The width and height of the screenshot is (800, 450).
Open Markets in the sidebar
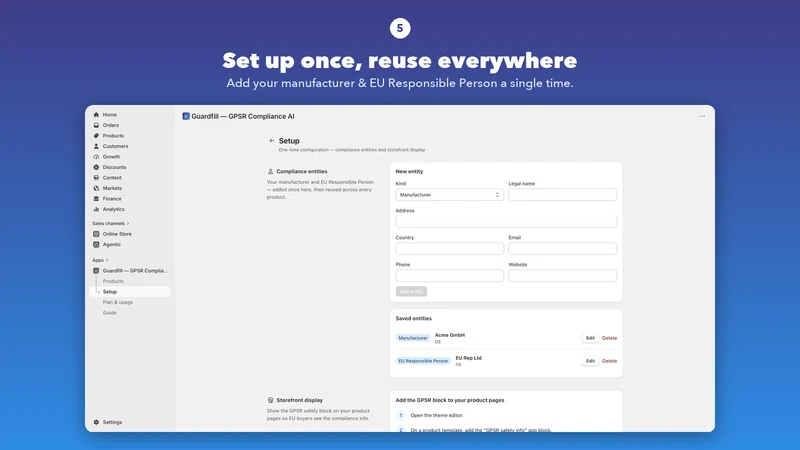[112, 188]
